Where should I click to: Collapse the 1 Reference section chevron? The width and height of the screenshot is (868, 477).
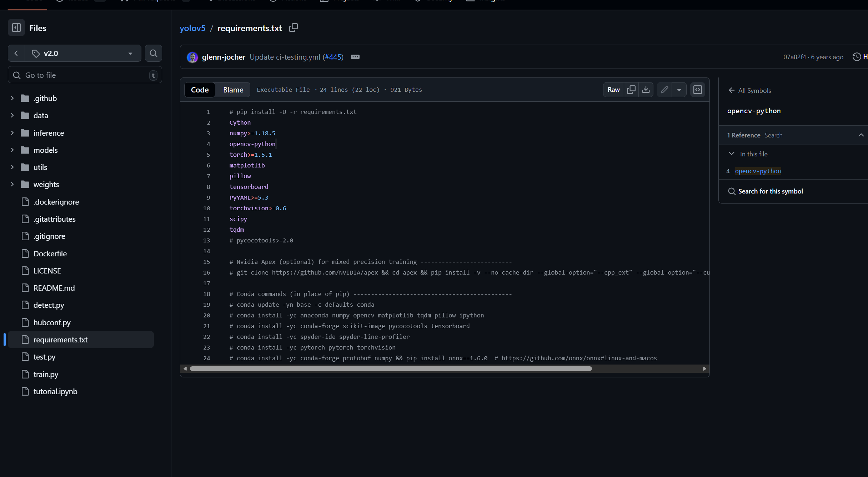coord(861,135)
